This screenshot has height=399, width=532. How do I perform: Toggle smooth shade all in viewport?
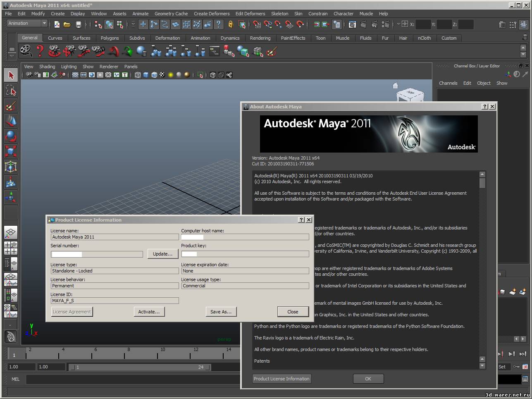click(146, 75)
